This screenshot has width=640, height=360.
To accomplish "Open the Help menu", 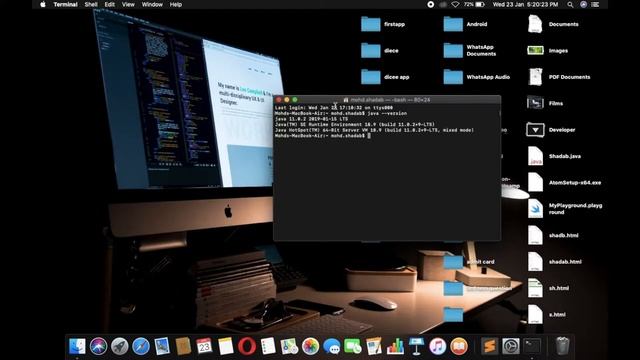I will coord(176,4).
